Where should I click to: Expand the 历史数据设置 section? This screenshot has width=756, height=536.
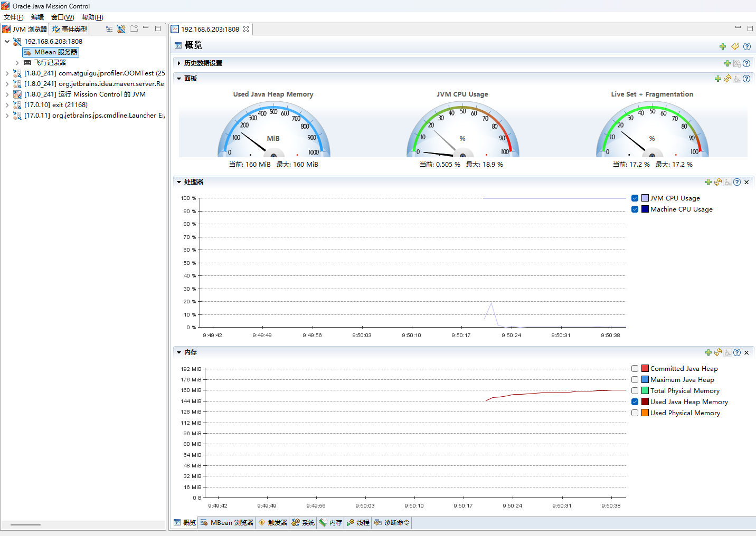tap(179, 63)
